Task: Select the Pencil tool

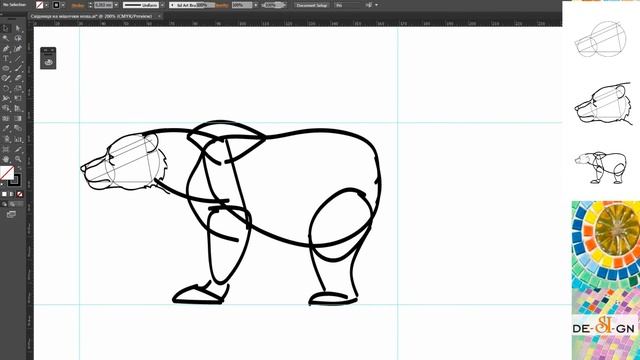Action: point(6,78)
